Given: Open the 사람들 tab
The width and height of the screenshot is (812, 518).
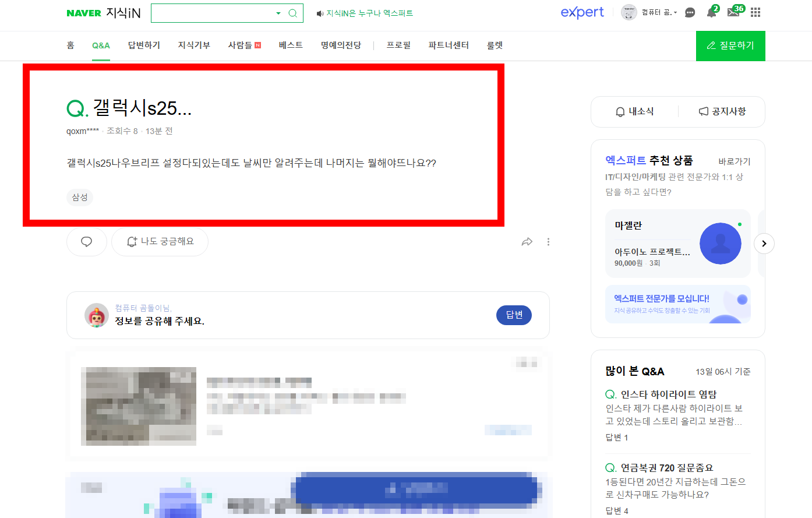Looking at the screenshot, I should coord(244,45).
